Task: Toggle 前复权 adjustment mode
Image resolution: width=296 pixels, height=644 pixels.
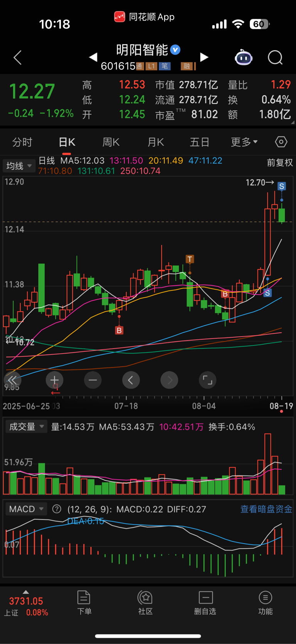Action: click(280, 163)
